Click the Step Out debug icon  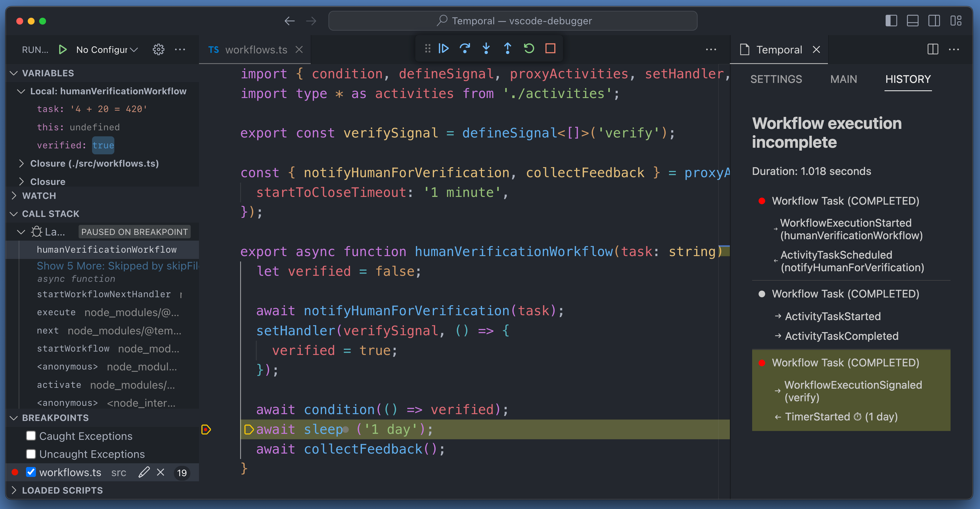[507, 49]
